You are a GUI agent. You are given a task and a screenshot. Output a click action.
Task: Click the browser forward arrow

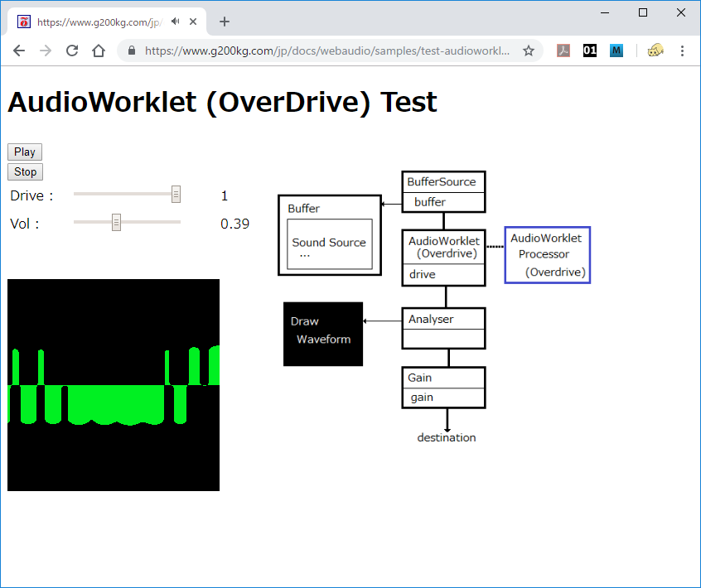[x=46, y=51]
